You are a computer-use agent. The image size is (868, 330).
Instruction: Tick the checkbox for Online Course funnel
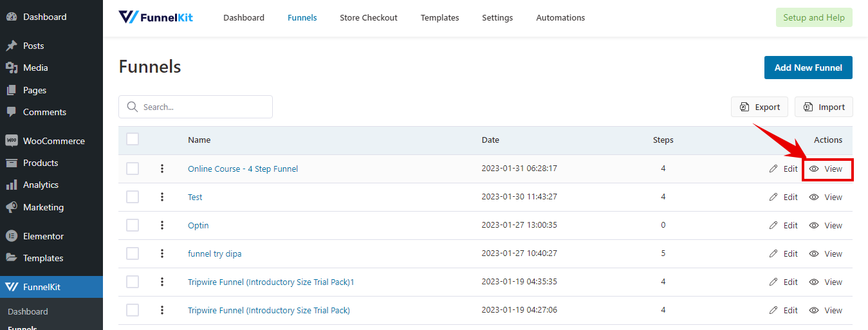133,169
